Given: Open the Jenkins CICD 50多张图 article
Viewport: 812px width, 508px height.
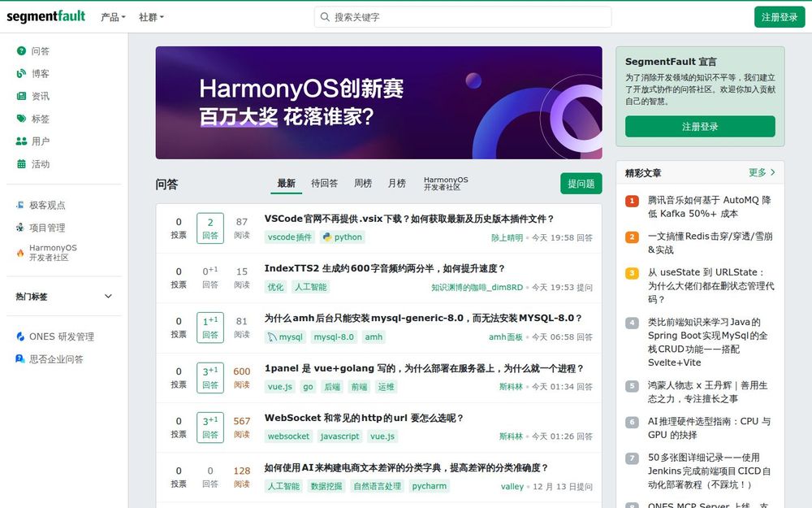Looking at the screenshot, I should point(709,471).
